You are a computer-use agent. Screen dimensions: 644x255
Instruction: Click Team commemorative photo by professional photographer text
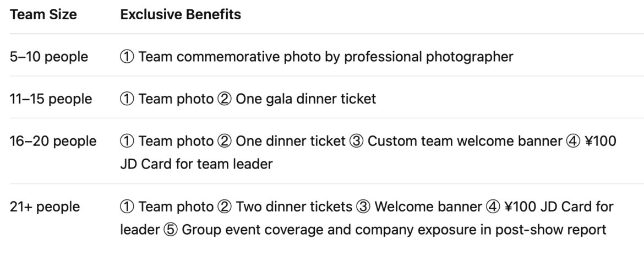click(326, 57)
